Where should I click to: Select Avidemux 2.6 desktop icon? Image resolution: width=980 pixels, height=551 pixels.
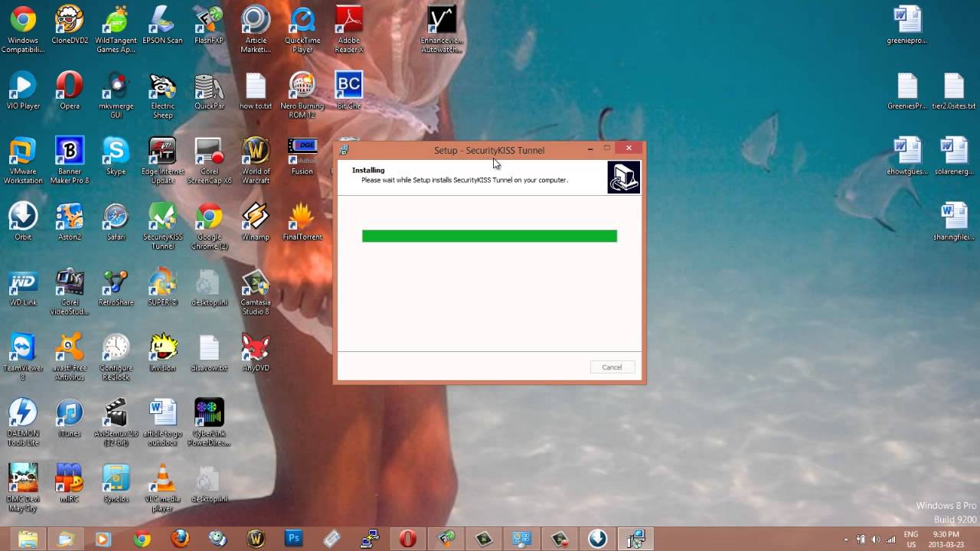(116, 422)
